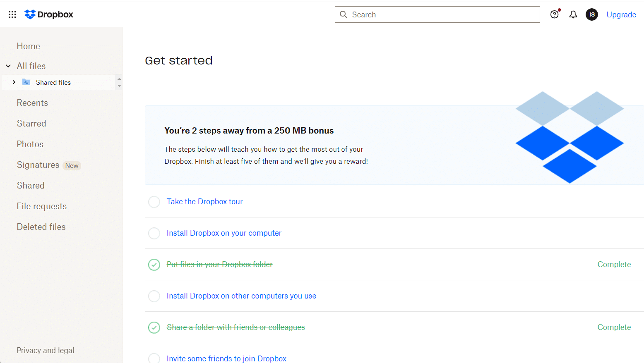
Task: Click the circle beside Invite some friends
Action: (154, 358)
